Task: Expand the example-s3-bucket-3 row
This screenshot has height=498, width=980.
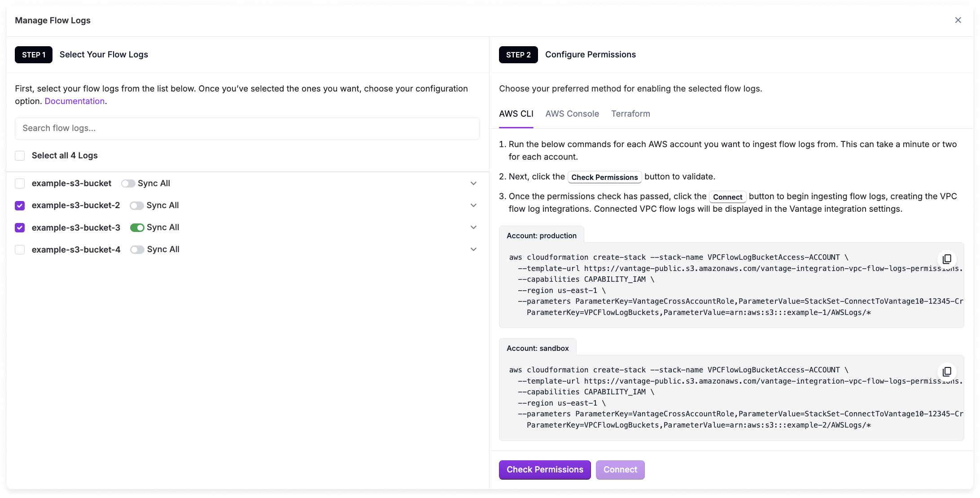Action: click(473, 227)
